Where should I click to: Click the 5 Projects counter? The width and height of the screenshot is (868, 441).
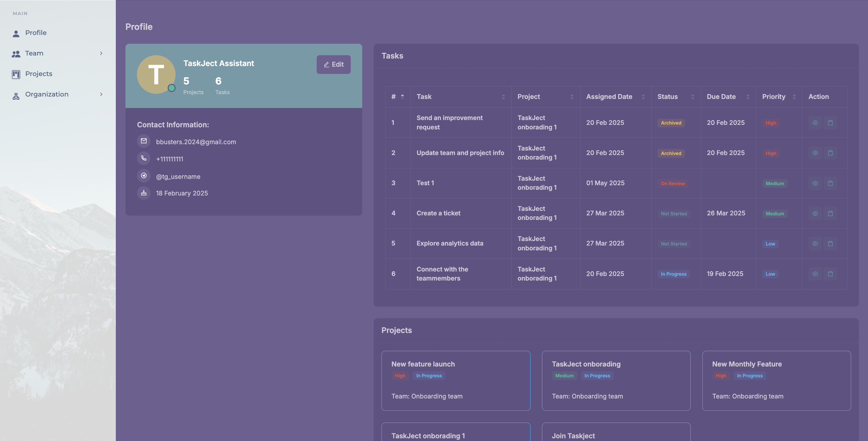pos(193,86)
